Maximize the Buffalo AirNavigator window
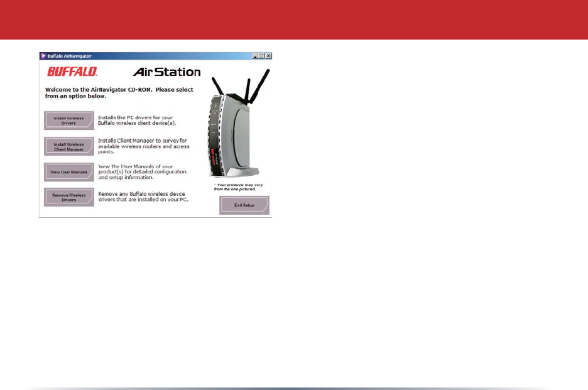Screen dimensions: 588x390 coord(261,56)
